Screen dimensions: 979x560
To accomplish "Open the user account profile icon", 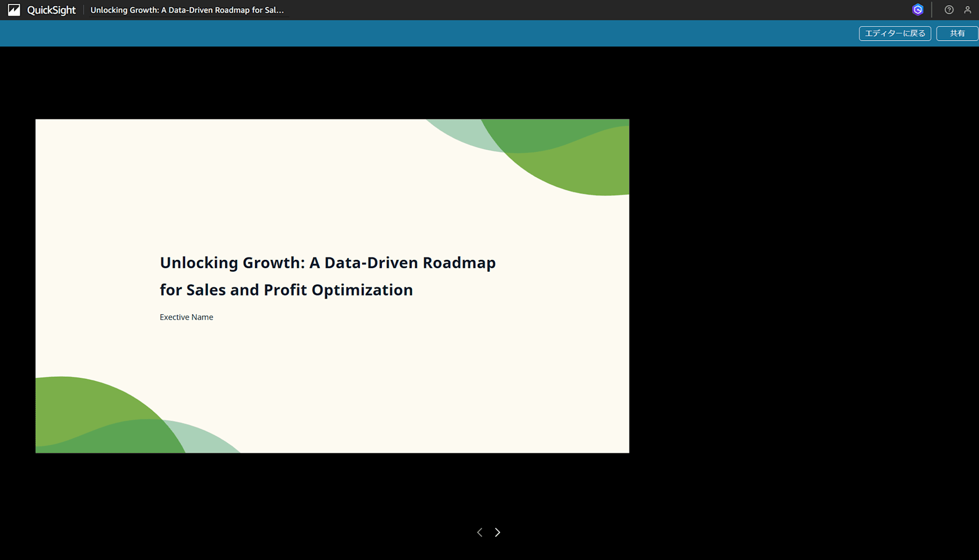I will (968, 10).
